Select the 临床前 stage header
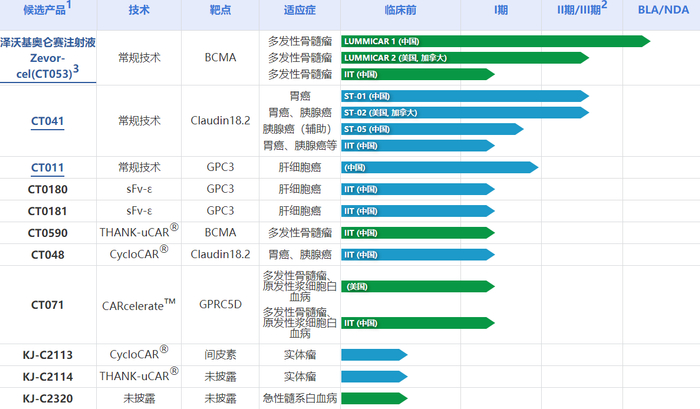700x409 pixels. 400,10
